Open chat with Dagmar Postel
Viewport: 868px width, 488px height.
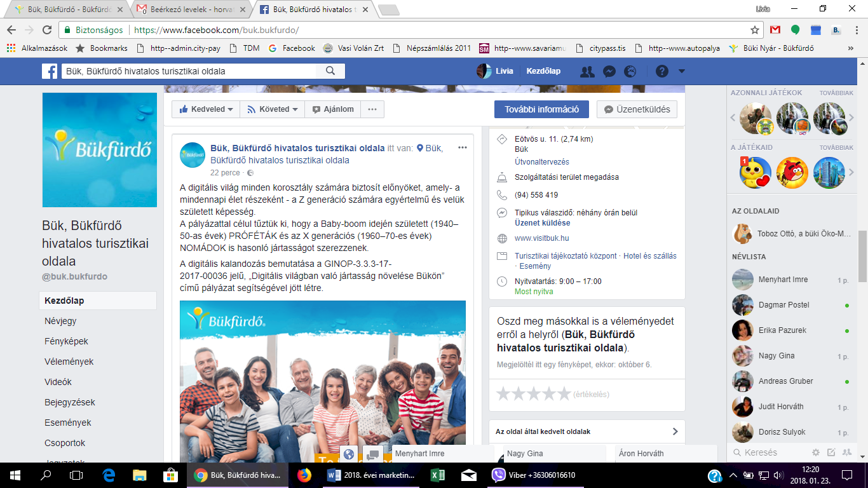coord(790,305)
